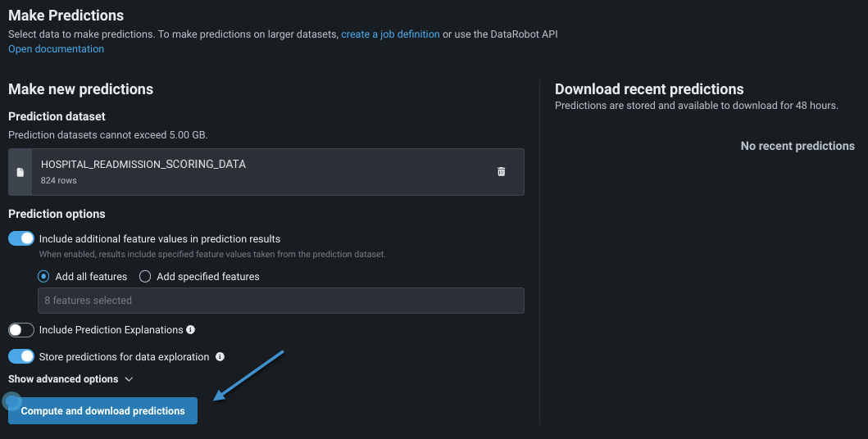The image size is (868, 439).
Task: Choose the Add specified features radio option
Action: pos(145,277)
